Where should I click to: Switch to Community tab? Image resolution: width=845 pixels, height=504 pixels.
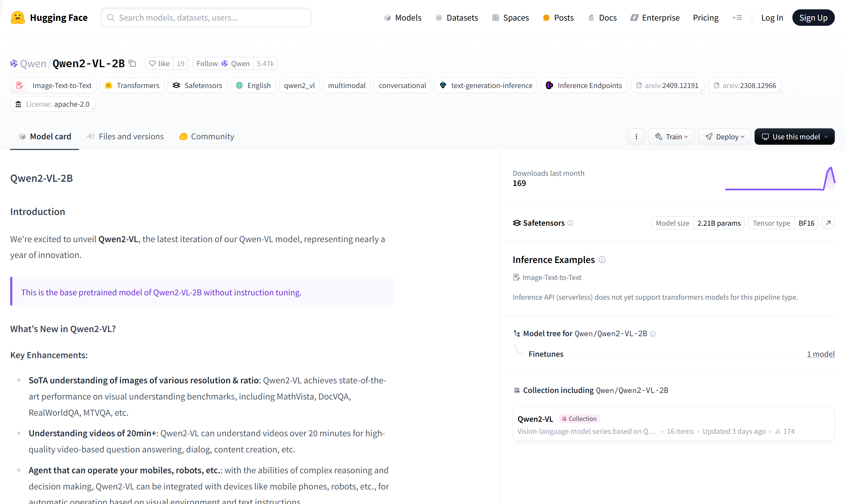coord(206,137)
